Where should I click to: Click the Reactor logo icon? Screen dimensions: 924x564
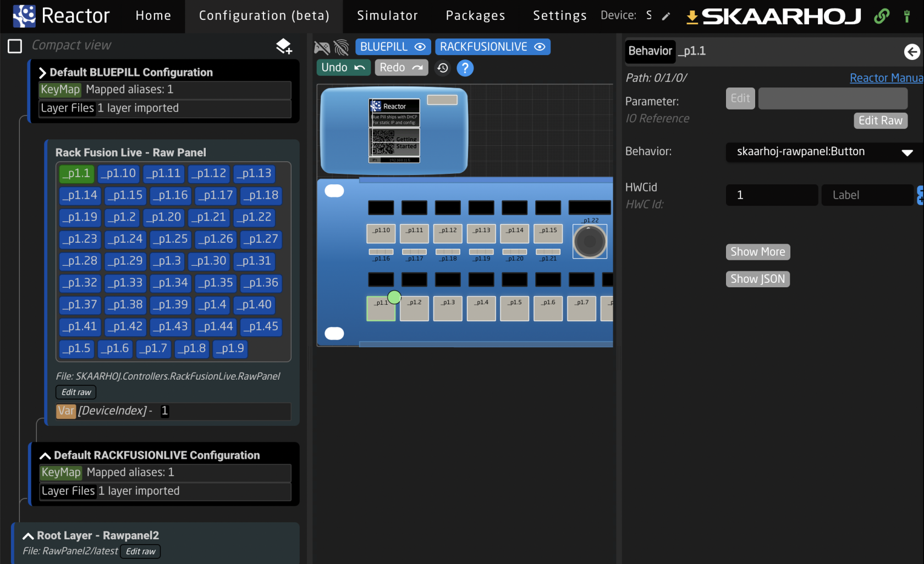pos(24,16)
